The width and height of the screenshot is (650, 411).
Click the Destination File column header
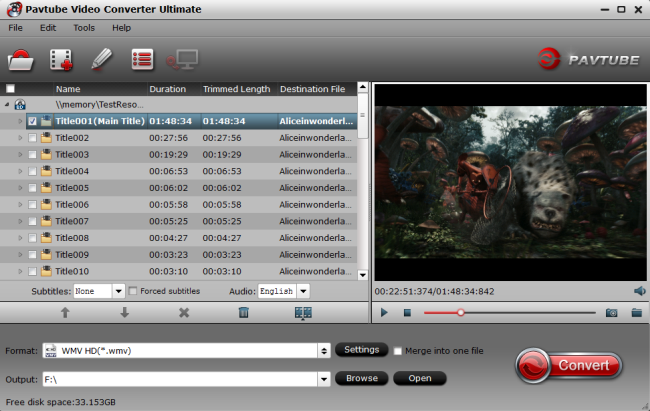click(317, 89)
